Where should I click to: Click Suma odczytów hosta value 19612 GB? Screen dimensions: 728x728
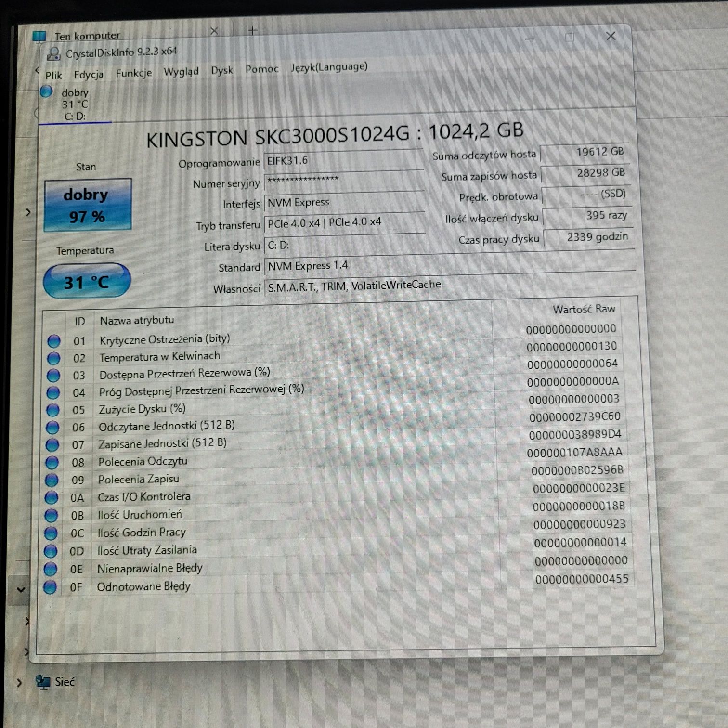585,152
